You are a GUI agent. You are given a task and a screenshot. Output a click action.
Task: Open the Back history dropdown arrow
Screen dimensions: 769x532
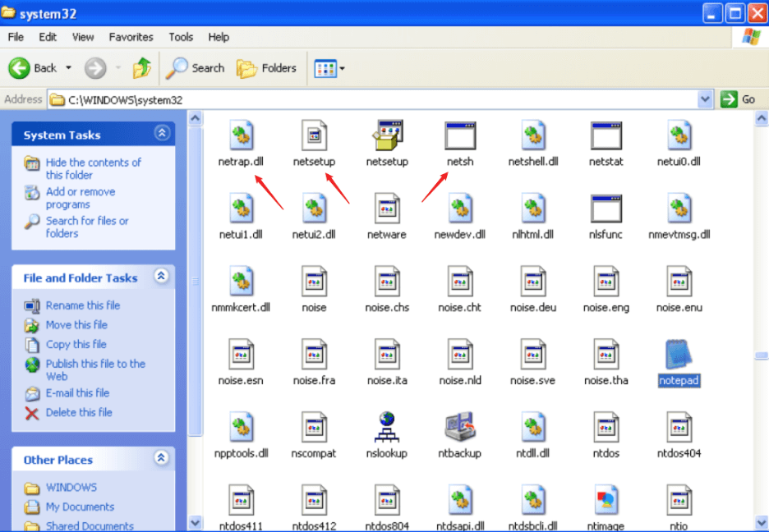tap(69, 68)
